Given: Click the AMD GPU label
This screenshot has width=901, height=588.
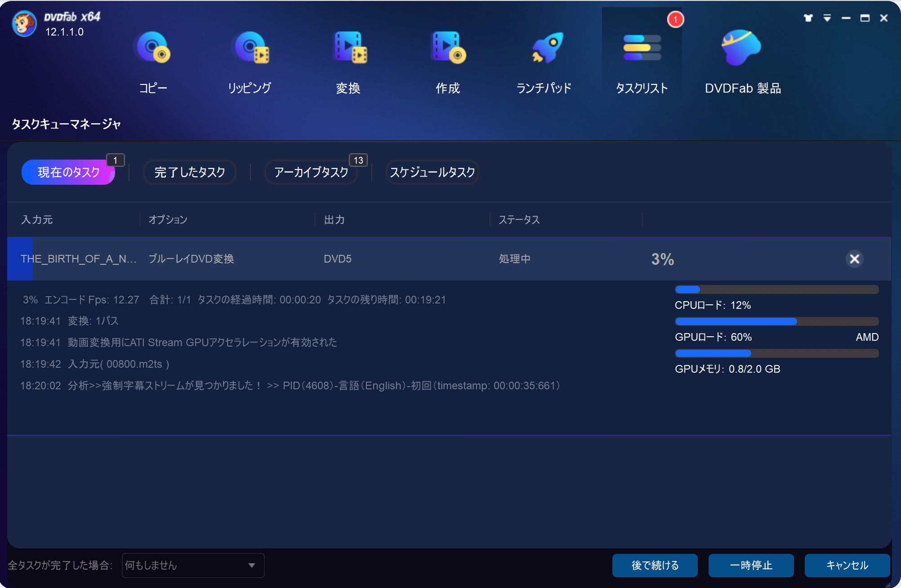Looking at the screenshot, I should tap(867, 337).
